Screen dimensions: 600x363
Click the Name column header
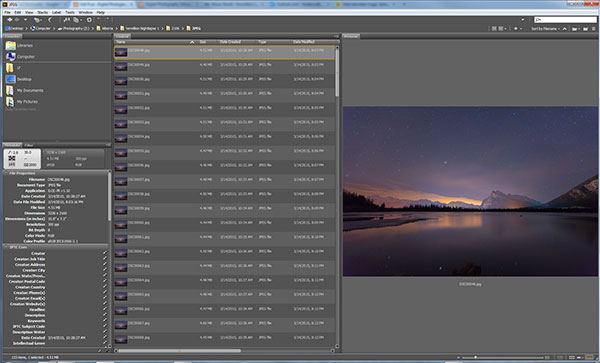pyautogui.click(x=121, y=42)
